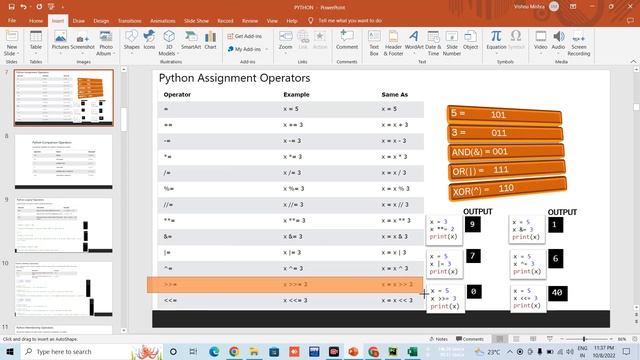Screen dimensions: 640x360
Task: Create a Photo Album
Action: pyautogui.click(x=106, y=43)
